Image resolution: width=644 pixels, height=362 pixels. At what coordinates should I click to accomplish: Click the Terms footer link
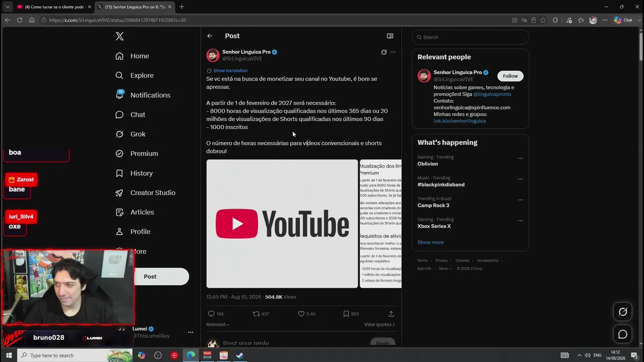point(422,260)
